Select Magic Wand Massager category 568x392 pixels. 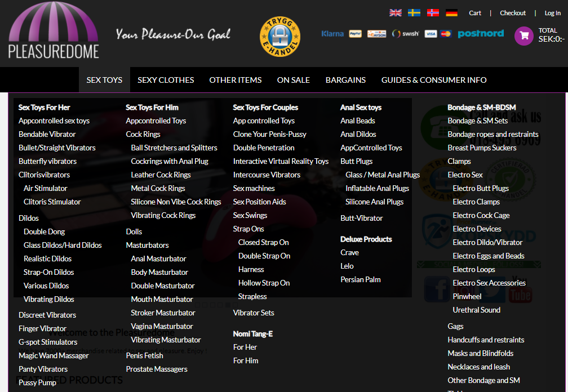click(x=54, y=356)
